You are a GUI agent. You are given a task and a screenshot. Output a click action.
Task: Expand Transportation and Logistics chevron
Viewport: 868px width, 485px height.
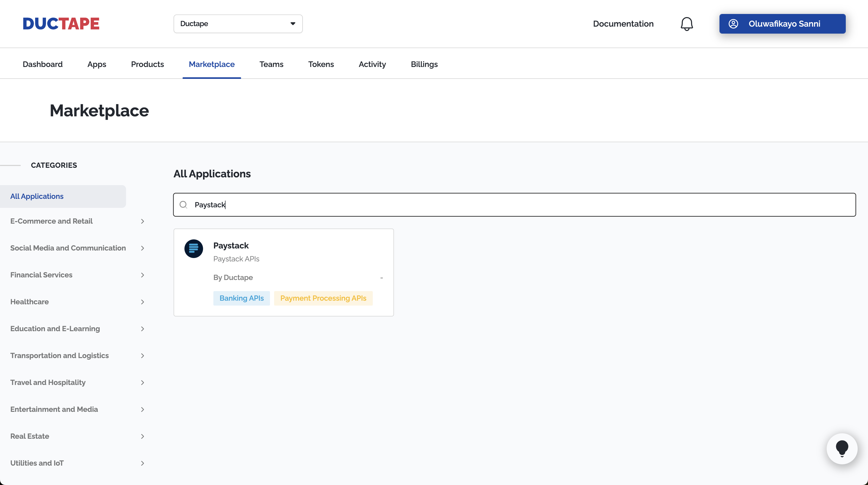tap(143, 356)
